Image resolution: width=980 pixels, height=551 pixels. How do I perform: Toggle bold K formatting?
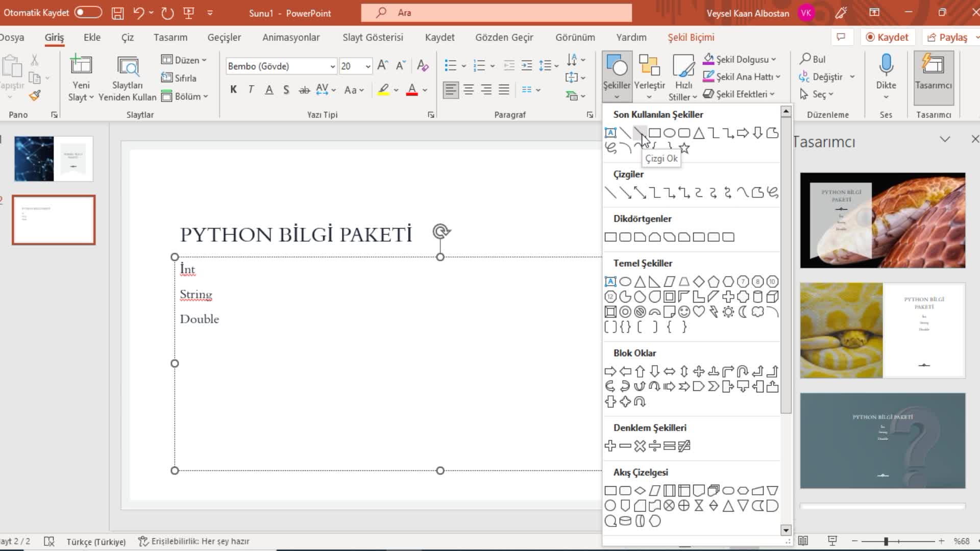point(234,90)
